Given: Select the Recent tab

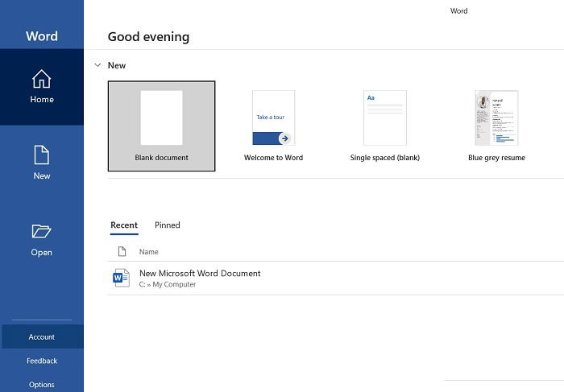Looking at the screenshot, I should 124,225.
